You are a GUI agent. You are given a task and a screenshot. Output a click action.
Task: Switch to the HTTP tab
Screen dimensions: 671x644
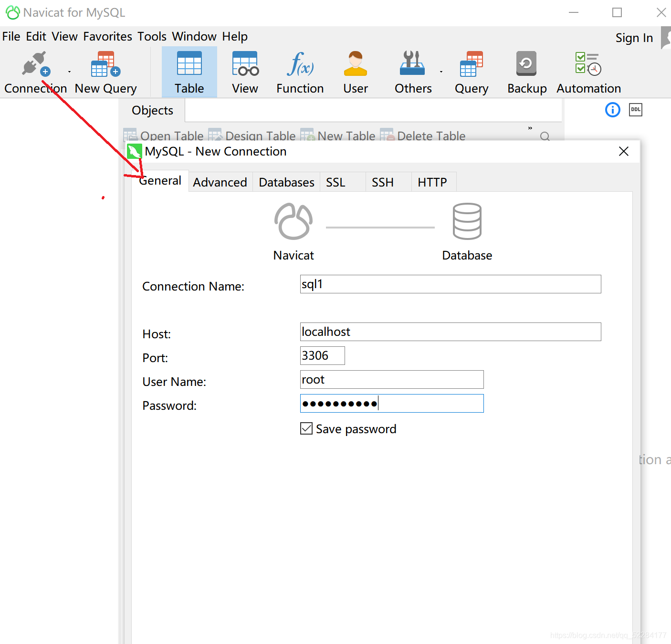point(434,182)
